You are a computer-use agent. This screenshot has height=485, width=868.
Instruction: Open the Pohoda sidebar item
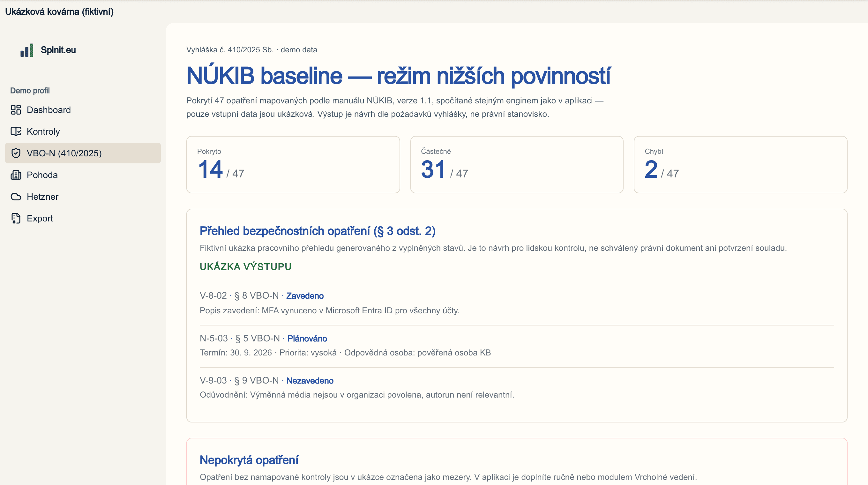[x=83, y=175]
